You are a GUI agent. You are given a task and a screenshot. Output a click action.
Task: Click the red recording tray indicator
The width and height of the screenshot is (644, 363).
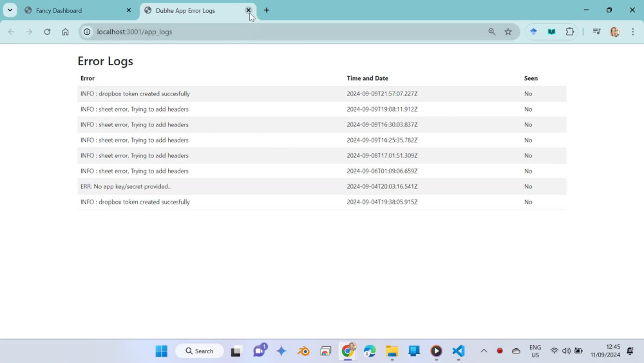click(x=500, y=351)
